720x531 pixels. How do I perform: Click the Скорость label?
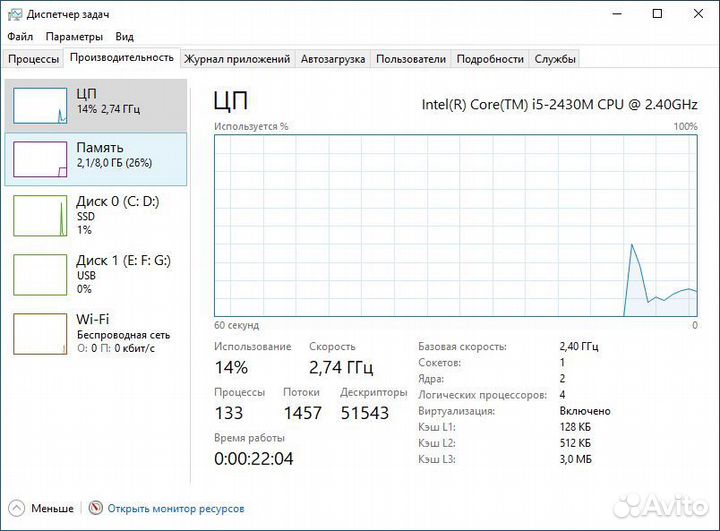332,346
